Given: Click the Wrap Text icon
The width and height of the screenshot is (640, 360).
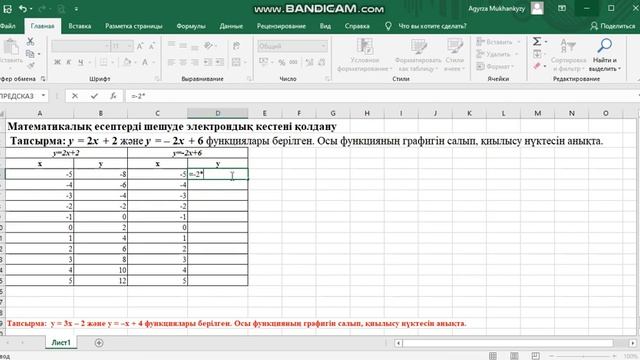Looking at the screenshot, I should pos(236,46).
